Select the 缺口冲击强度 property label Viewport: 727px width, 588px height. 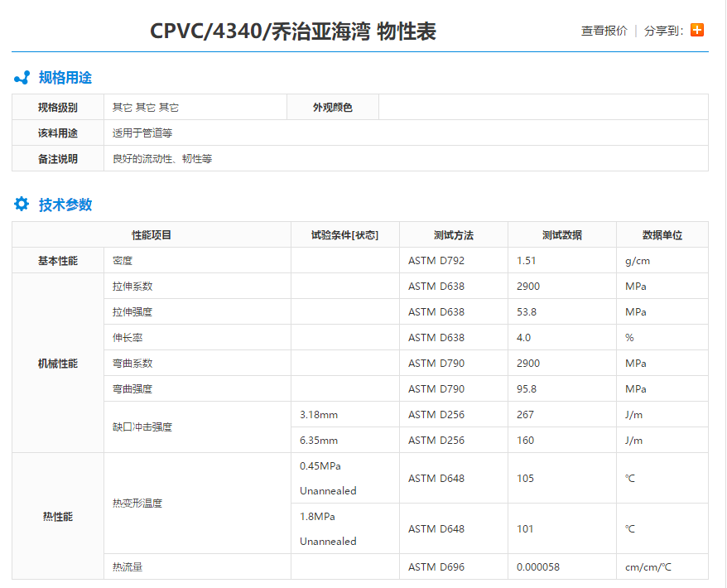tap(142, 427)
